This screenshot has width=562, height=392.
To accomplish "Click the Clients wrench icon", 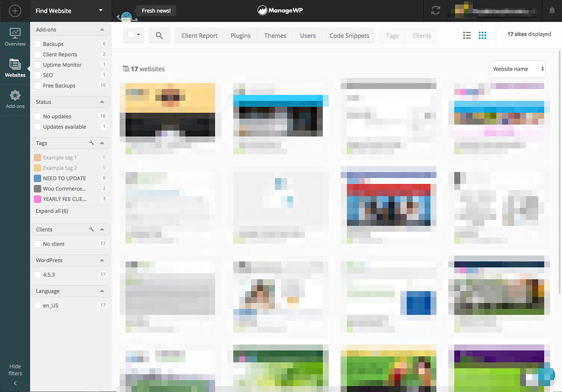I will (x=91, y=229).
